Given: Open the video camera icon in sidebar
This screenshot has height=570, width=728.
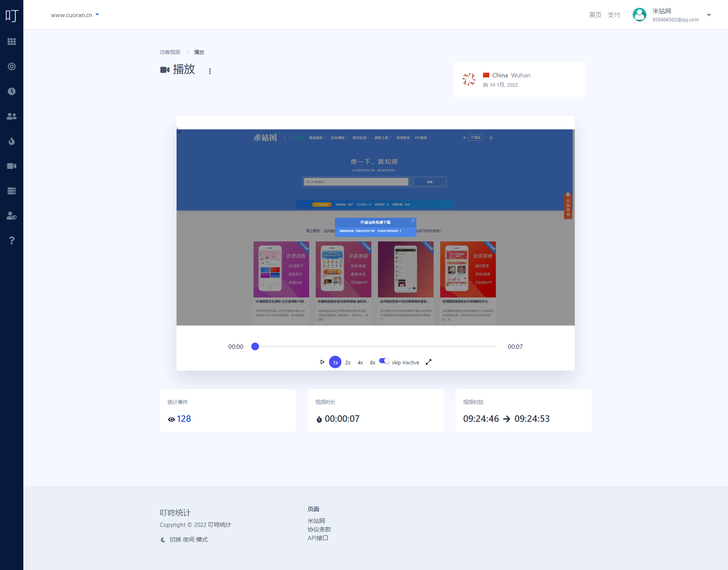Looking at the screenshot, I should (x=12, y=166).
